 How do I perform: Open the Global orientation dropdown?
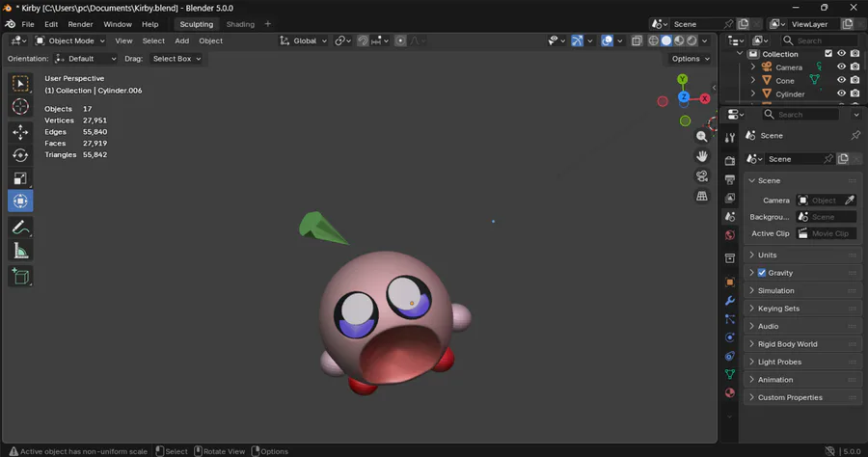point(304,40)
